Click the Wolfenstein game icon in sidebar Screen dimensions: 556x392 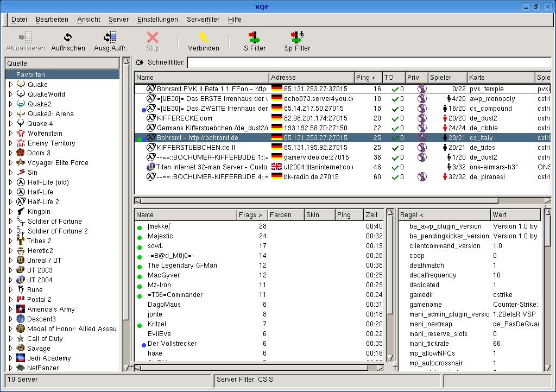coord(21,134)
